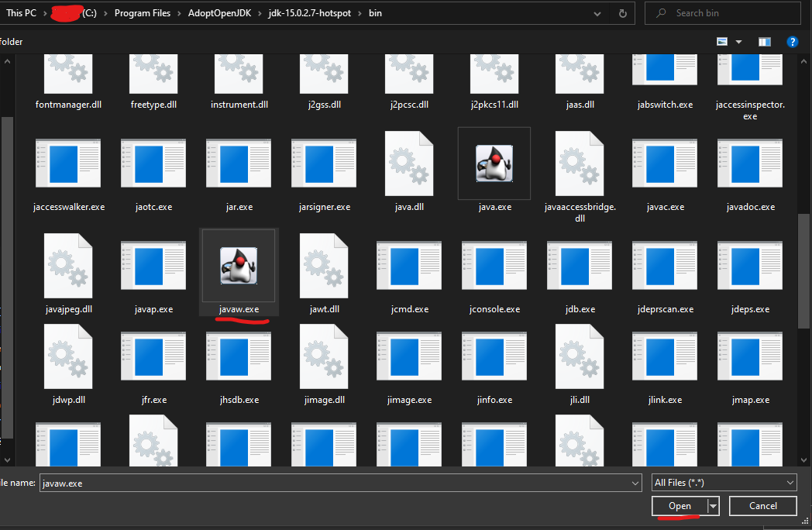Select the jconsole.exe file icon

click(x=494, y=265)
